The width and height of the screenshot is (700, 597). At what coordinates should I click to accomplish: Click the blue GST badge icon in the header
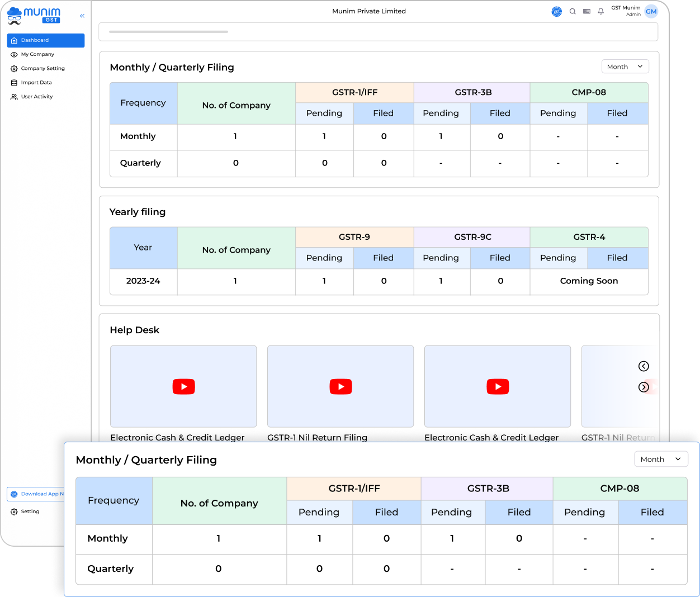click(556, 11)
